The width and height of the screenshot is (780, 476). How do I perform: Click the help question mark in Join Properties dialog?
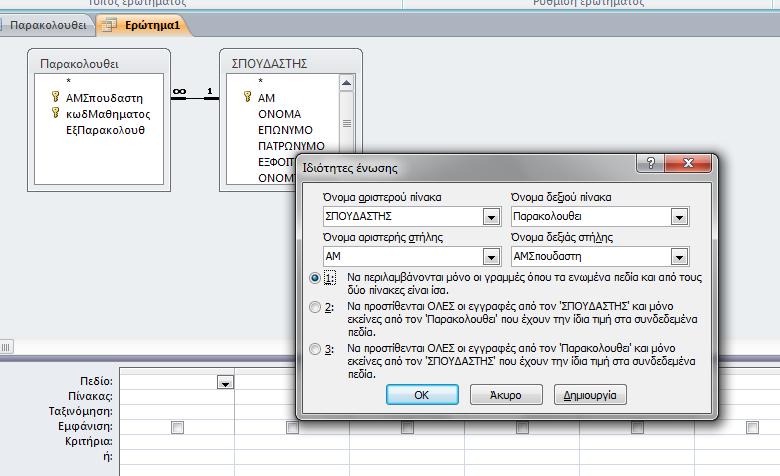click(651, 163)
